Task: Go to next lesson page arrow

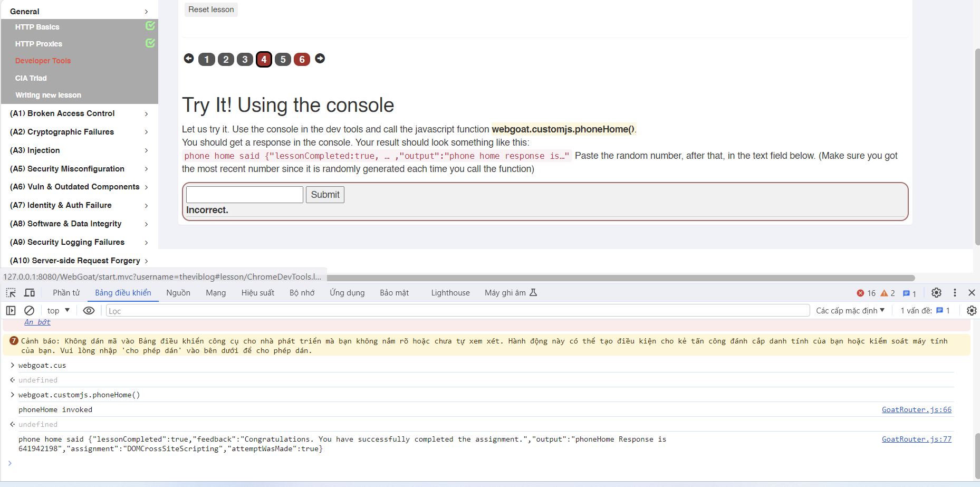Action: [320, 59]
